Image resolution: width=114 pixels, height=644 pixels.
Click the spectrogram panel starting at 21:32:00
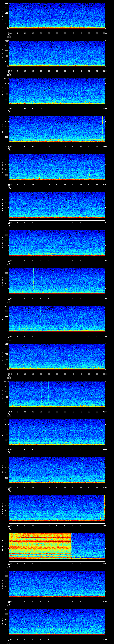click(x=57, y=129)
